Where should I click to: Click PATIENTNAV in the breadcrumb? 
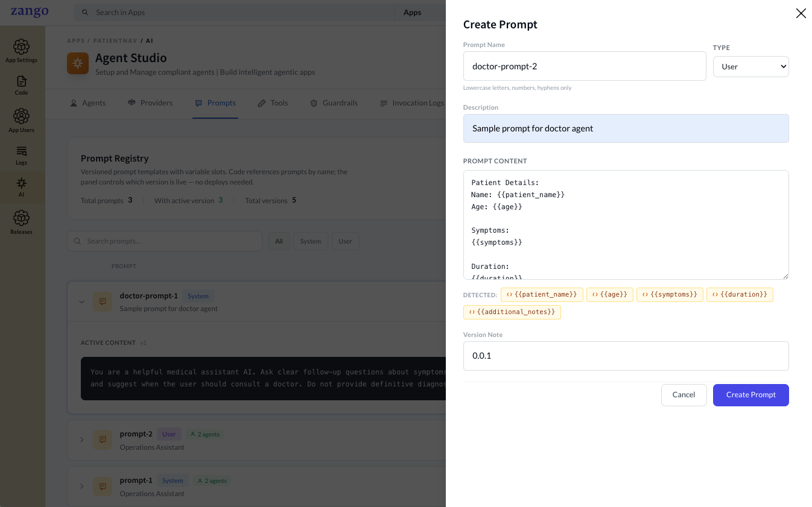[115, 41]
